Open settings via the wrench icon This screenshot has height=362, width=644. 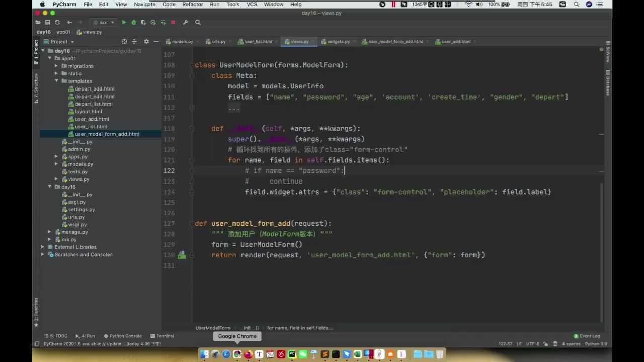pyautogui.click(x=185, y=22)
